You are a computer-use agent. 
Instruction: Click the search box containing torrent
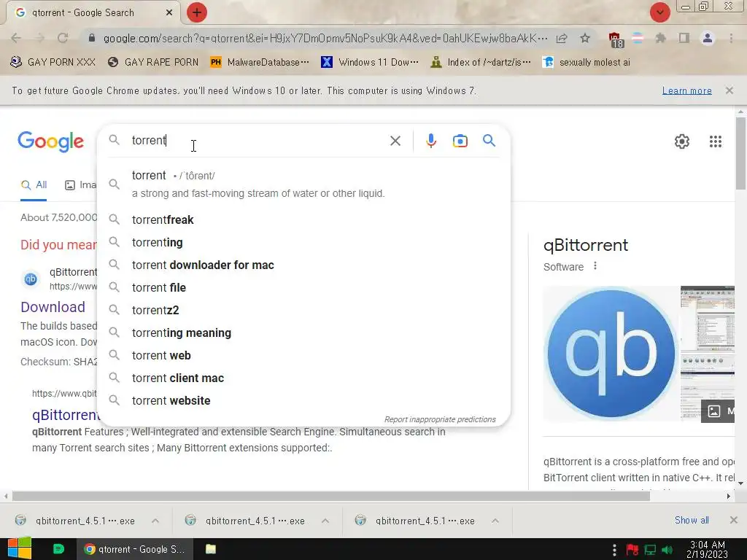(258, 141)
